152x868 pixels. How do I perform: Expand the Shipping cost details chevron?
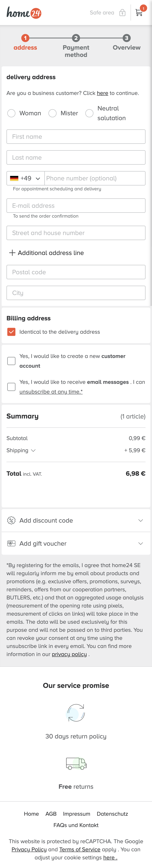click(x=33, y=450)
